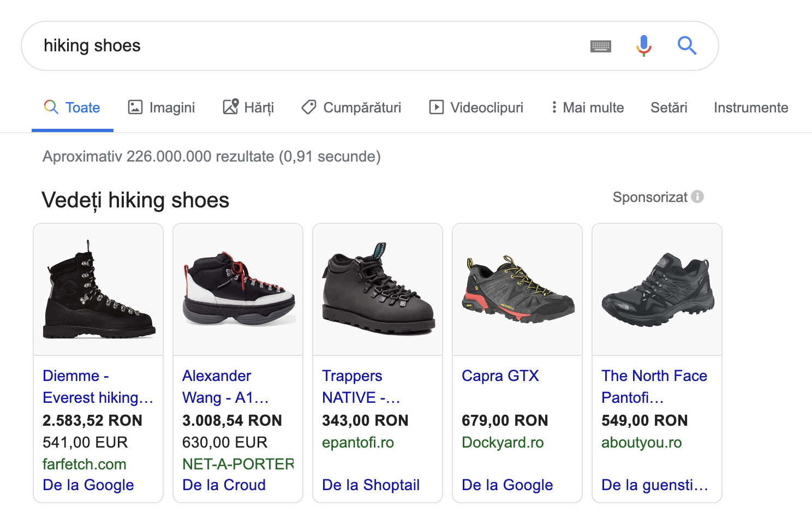Image resolution: width=812 pixels, height=524 pixels.
Task: Open the Trappers NATIVE product link
Action: coord(361,386)
